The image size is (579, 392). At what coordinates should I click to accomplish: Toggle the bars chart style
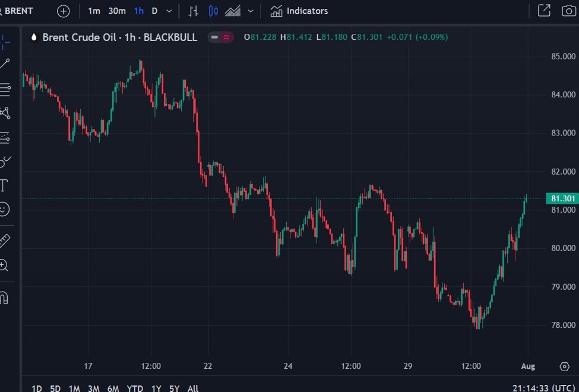tap(193, 11)
